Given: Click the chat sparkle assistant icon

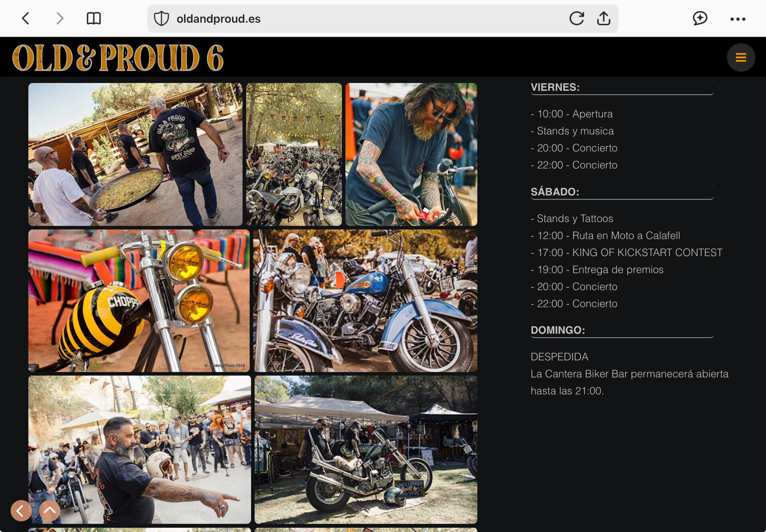Looking at the screenshot, I should [x=700, y=18].
